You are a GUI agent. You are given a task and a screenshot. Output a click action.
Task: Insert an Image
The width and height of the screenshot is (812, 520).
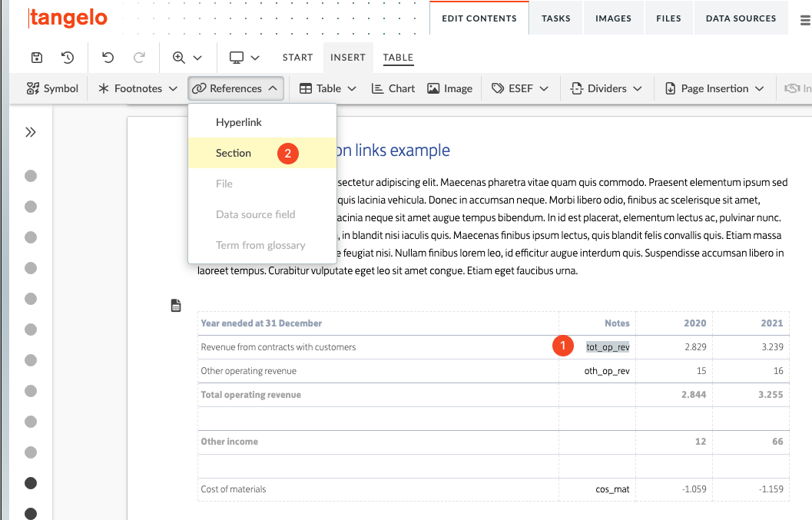(x=449, y=88)
